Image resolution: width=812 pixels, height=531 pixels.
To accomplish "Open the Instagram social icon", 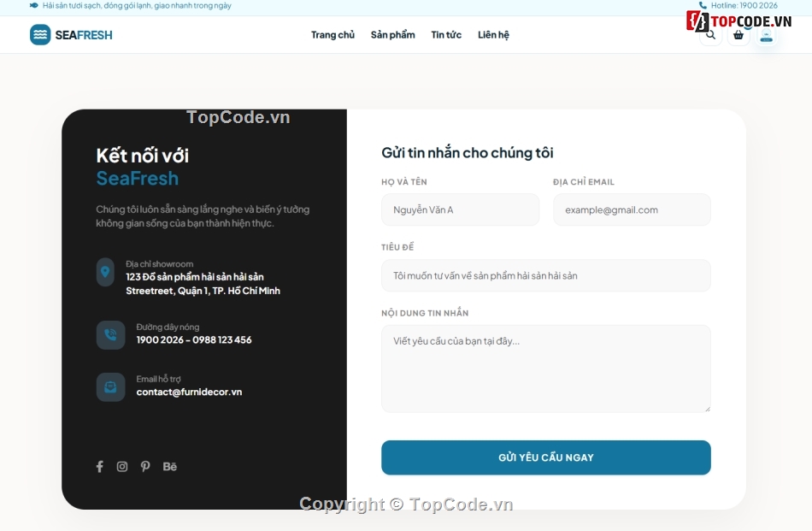I will point(122,467).
